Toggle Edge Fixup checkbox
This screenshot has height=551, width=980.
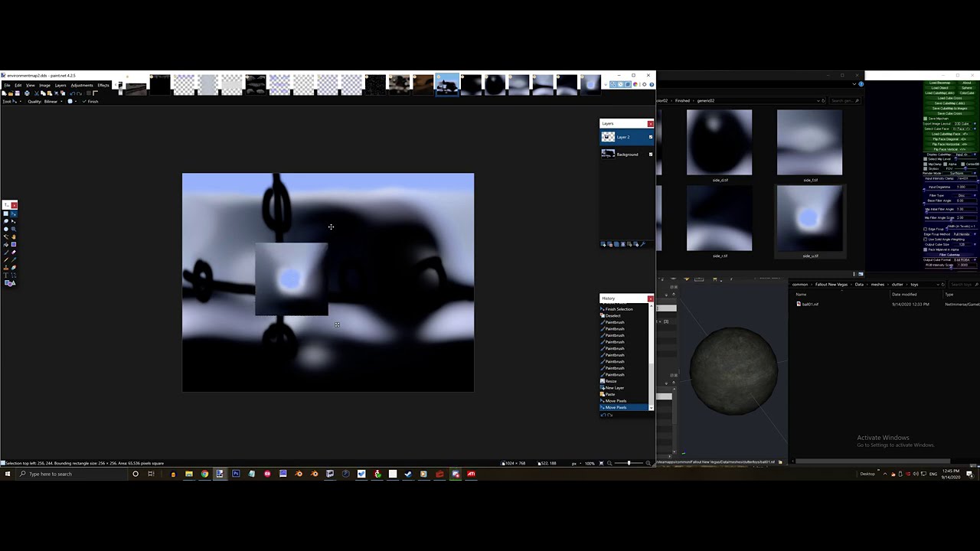(x=926, y=229)
